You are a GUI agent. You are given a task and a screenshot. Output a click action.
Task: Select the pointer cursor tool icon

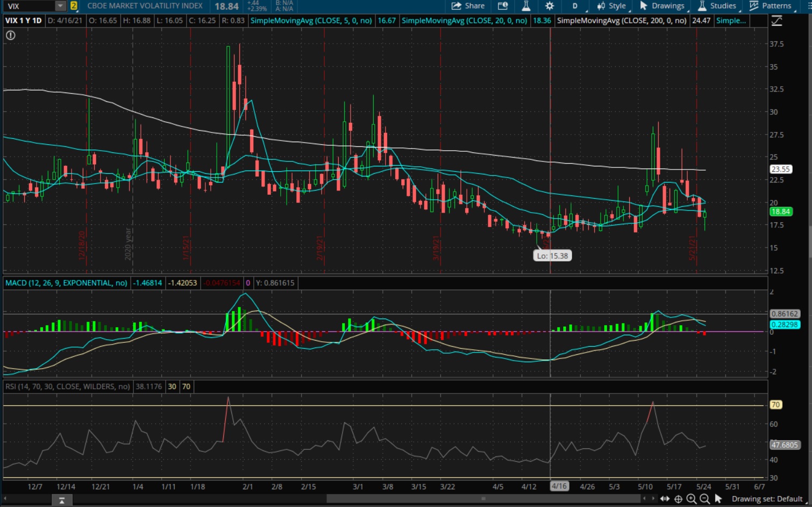pyautogui.click(x=718, y=499)
